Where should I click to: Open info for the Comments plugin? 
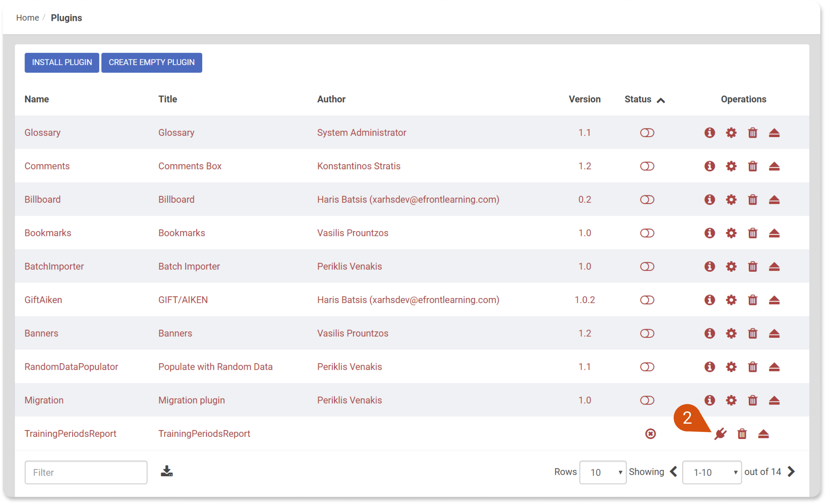coord(709,166)
